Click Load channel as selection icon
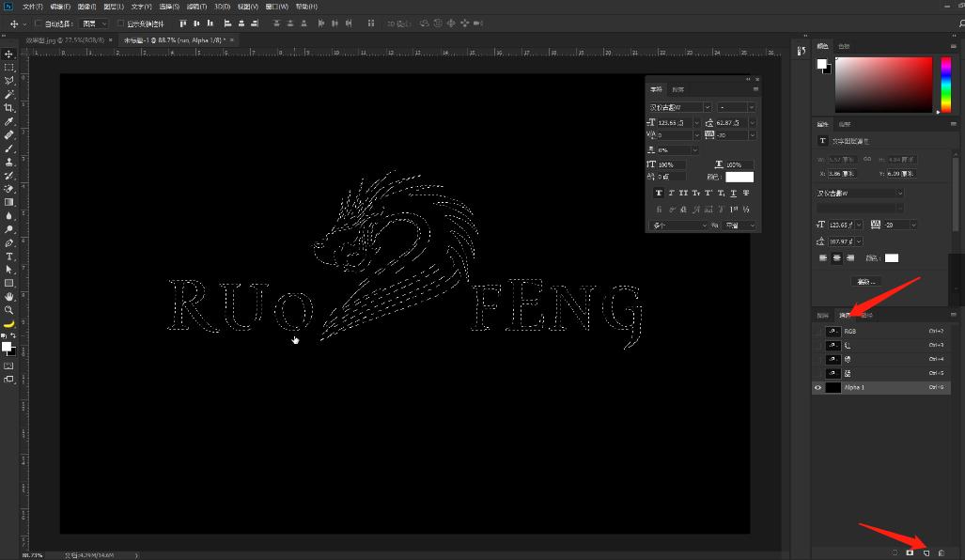 pos(895,552)
